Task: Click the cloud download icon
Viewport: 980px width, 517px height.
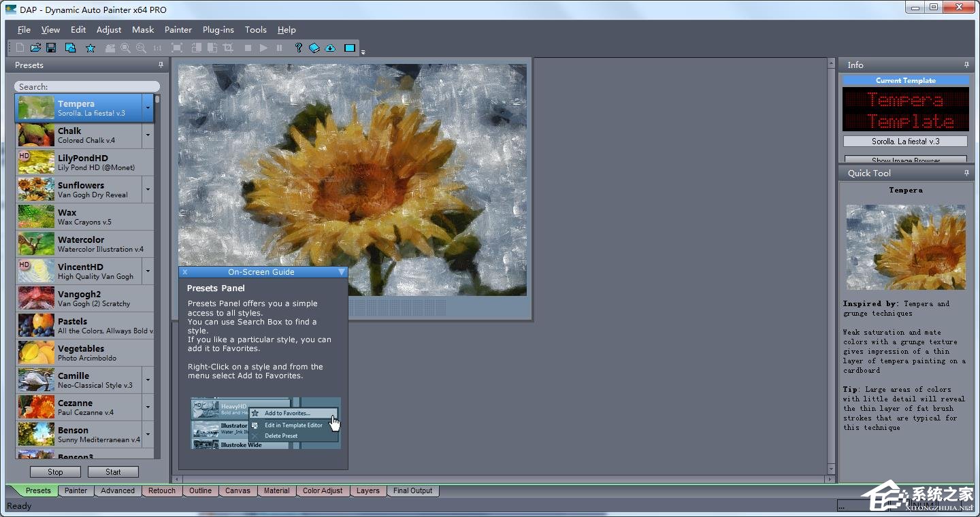Action: [x=330, y=48]
